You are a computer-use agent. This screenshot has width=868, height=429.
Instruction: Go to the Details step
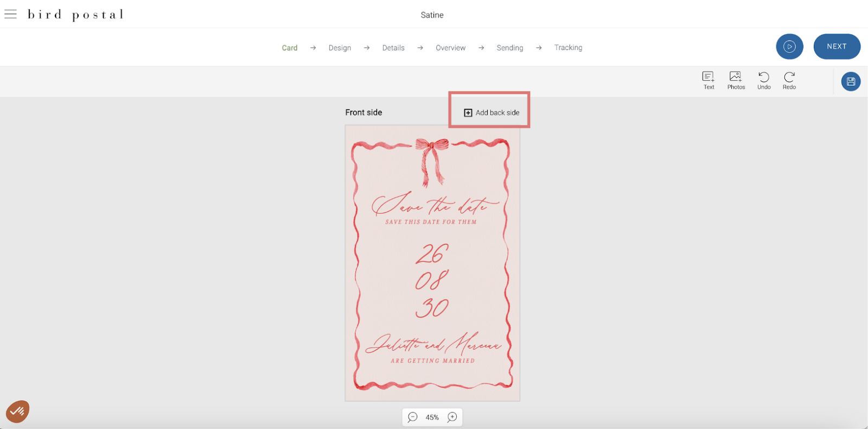(x=393, y=48)
